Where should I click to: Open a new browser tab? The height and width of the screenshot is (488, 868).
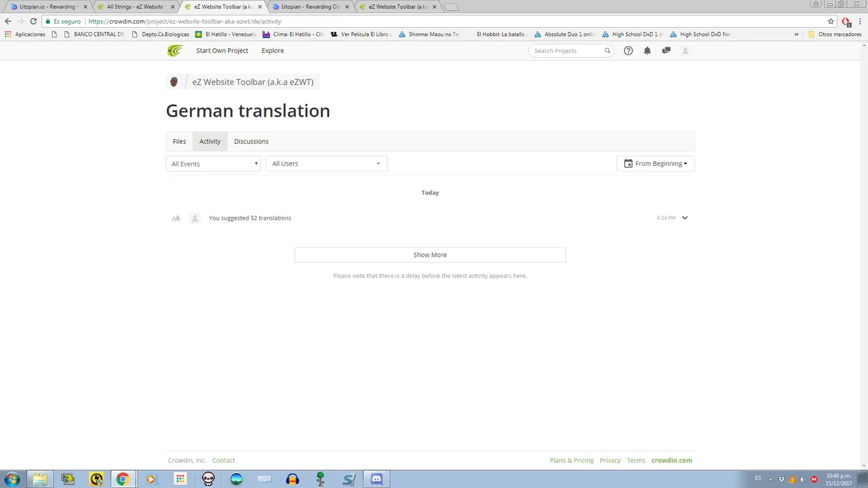pyautogui.click(x=450, y=7)
